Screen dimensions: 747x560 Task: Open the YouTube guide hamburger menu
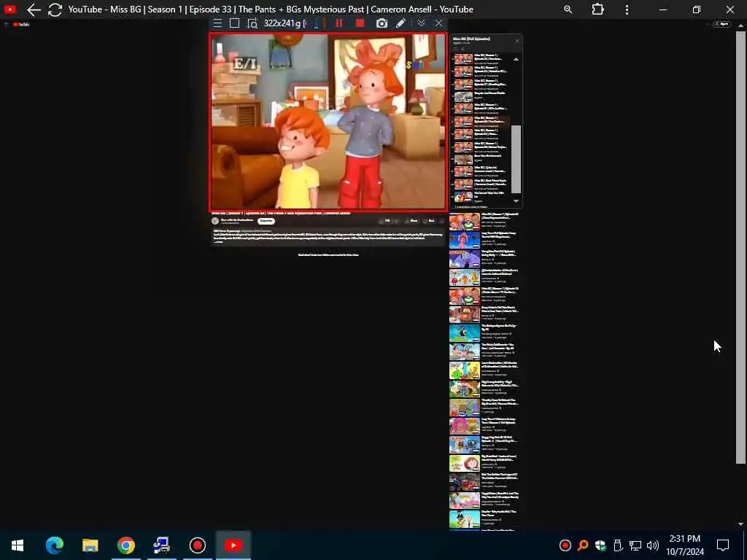pos(6,24)
